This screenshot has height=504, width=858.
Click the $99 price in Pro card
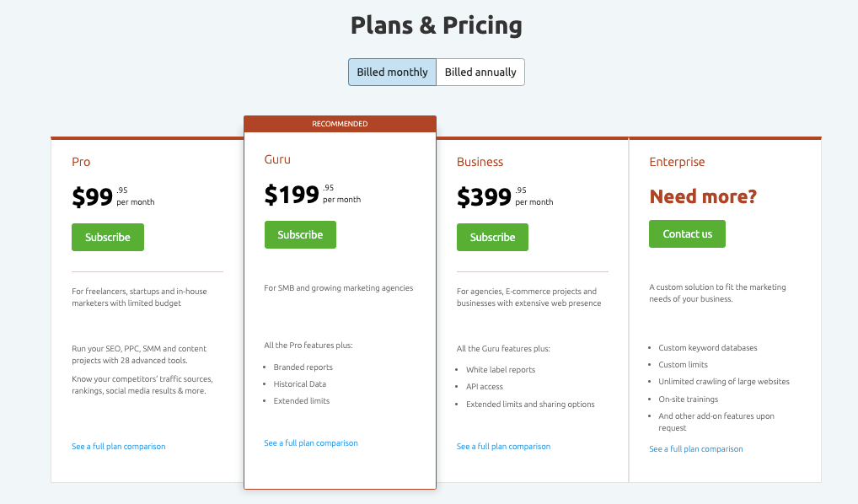(93, 197)
